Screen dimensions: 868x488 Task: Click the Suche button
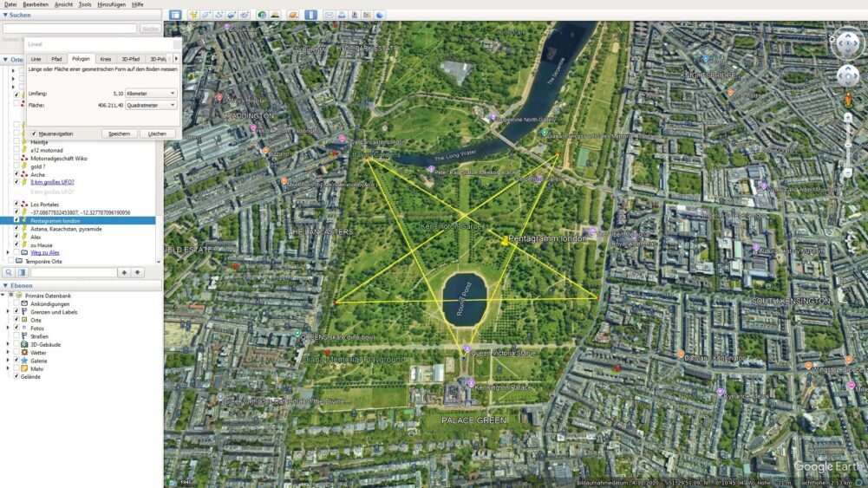pos(150,29)
